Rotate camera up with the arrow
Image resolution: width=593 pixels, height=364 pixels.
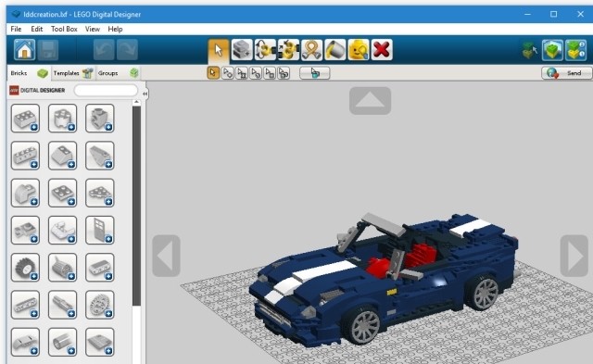pyautogui.click(x=370, y=101)
